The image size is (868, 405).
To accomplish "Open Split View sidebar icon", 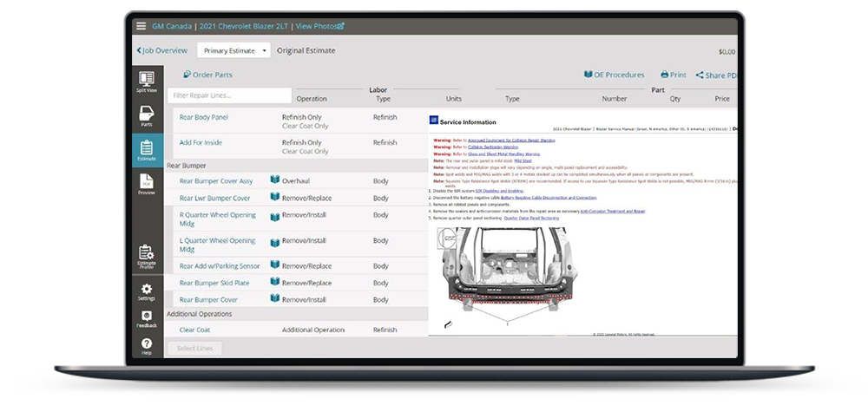I will (147, 82).
